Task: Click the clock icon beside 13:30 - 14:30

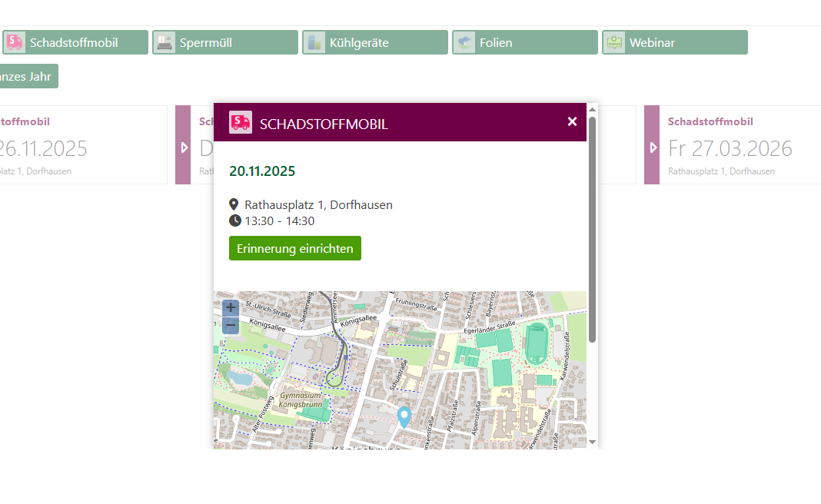Action: pyautogui.click(x=234, y=221)
